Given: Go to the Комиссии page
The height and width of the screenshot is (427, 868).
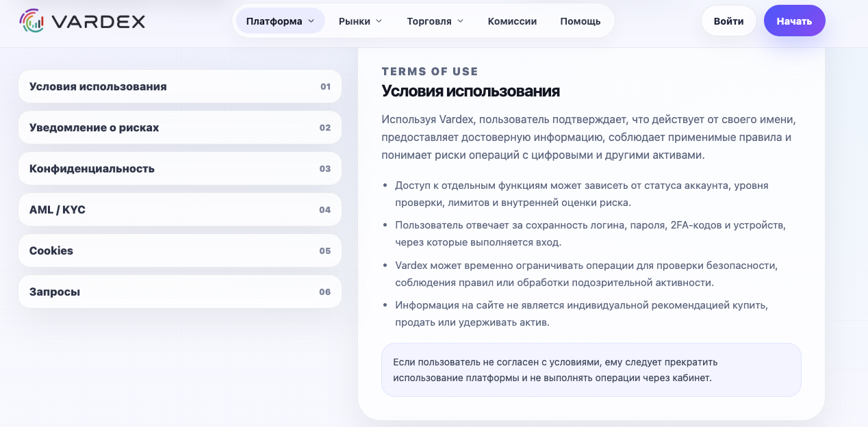Looking at the screenshot, I should pyautogui.click(x=512, y=21).
